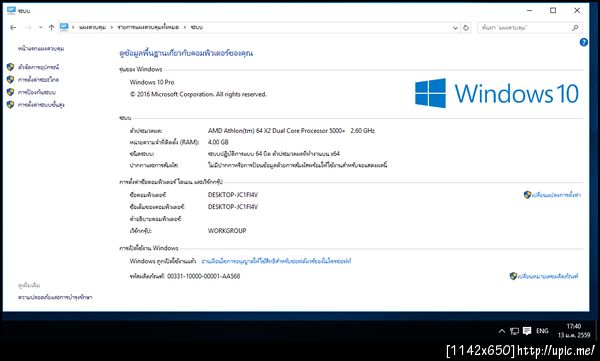
Task: Select the "Windows 10 Pro" edition text
Action: pyautogui.click(x=152, y=82)
